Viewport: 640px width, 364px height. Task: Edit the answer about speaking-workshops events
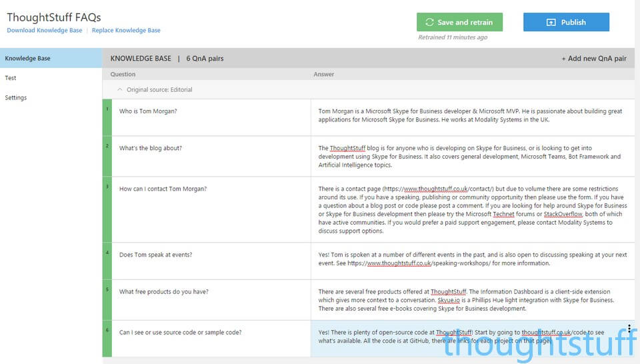click(x=473, y=261)
